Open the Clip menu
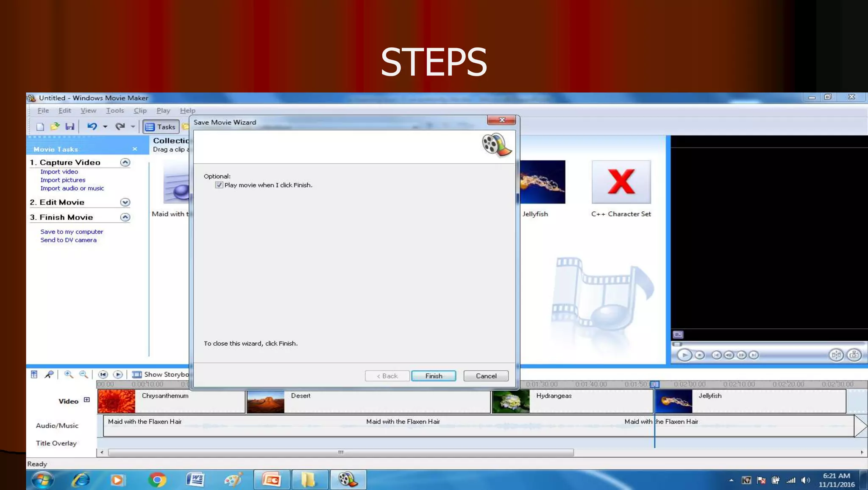Screen dimensions: 868x490 pos(140,110)
